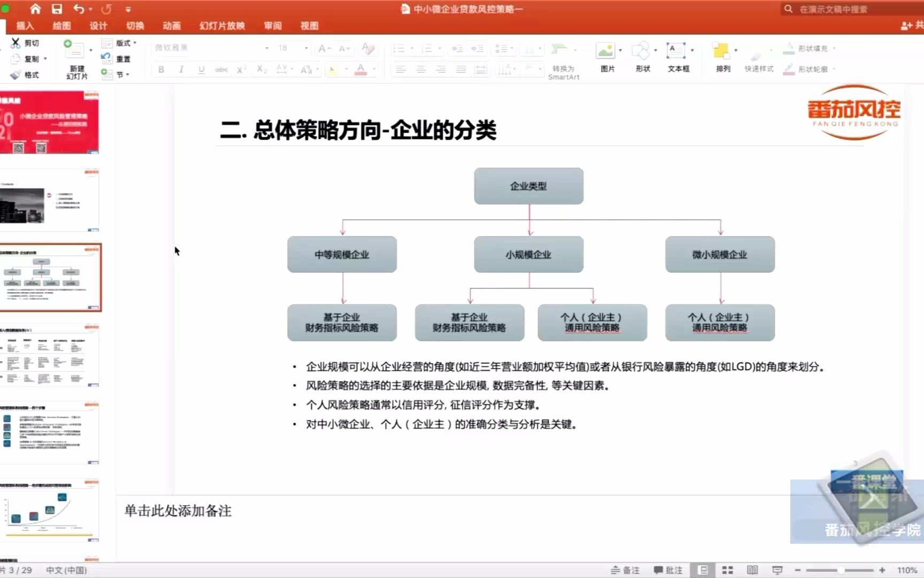
Task: Click the font name box 微软雅黑
Action: (x=212, y=48)
